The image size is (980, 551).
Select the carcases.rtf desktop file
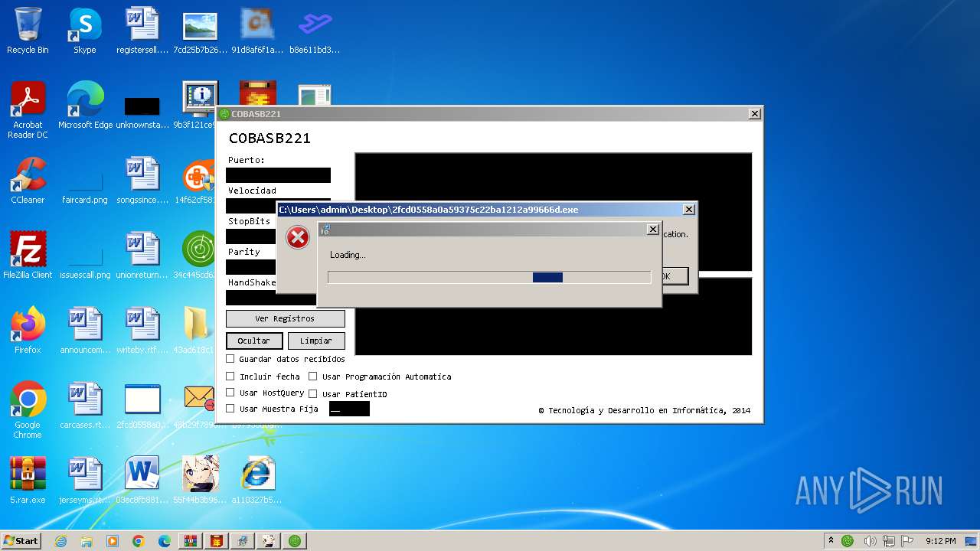pos(85,406)
